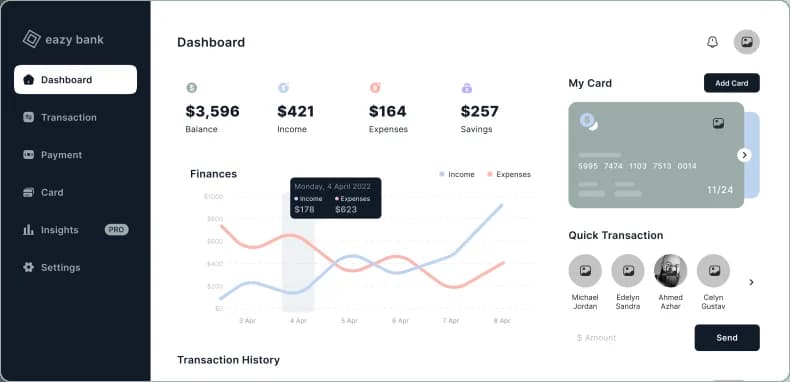790x382 pixels.
Task: Click the notification bell icon
Action: [712, 42]
